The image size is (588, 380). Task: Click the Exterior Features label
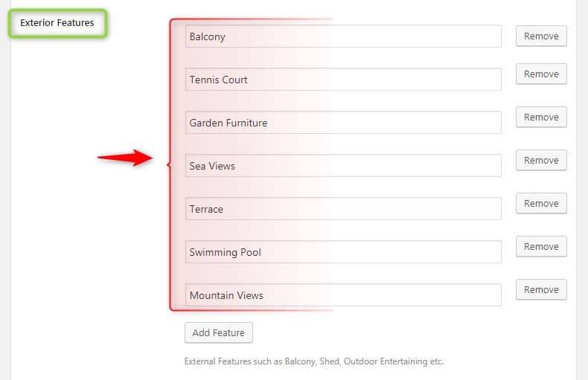[57, 23]
